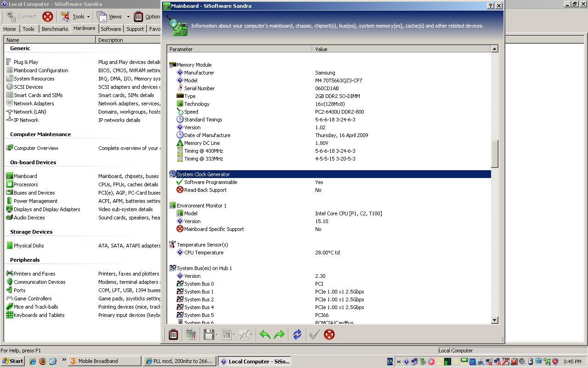Click the parameter list scroll up arrow
Viewport: 588px width, 368px height.
click(495, 49)
